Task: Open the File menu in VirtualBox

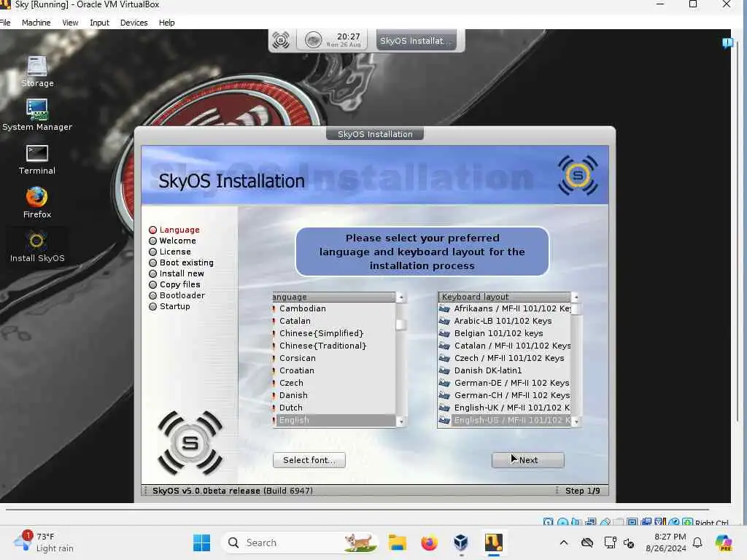Action: pos(5,23)
